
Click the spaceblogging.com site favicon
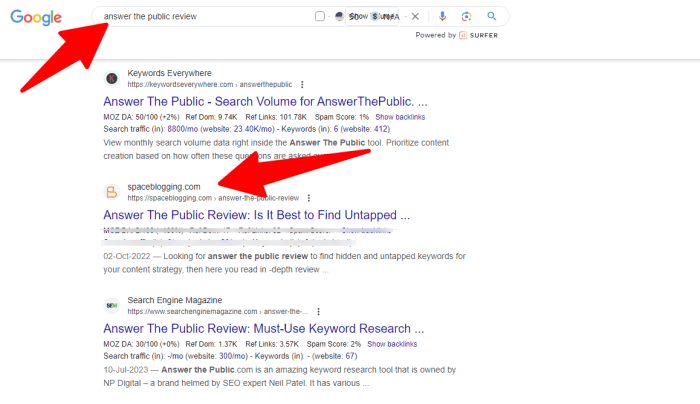112,192
